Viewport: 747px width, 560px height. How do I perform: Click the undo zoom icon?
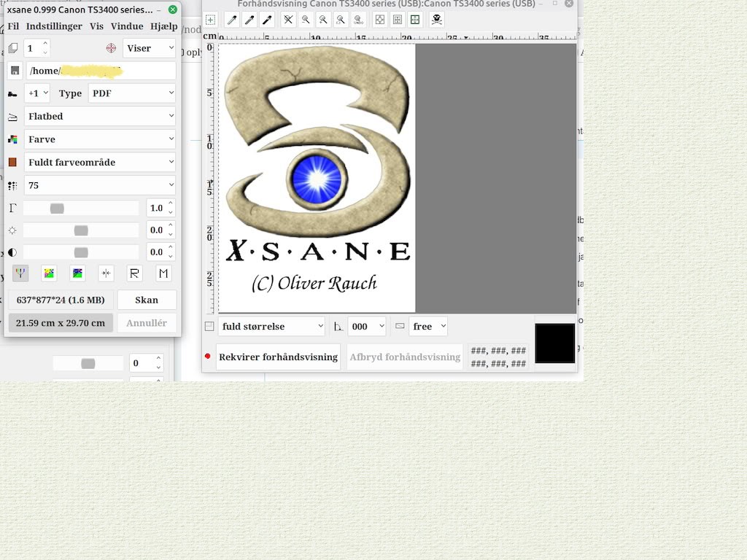(358, 19)
